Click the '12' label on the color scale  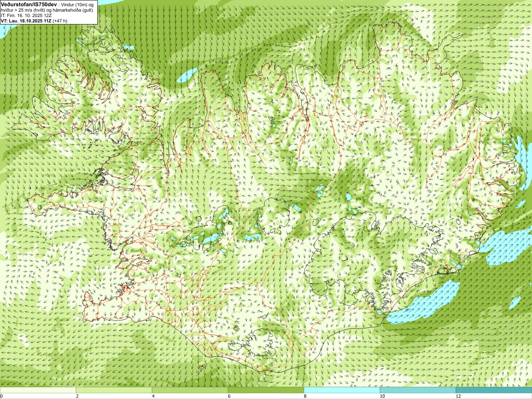coord(458,396)
